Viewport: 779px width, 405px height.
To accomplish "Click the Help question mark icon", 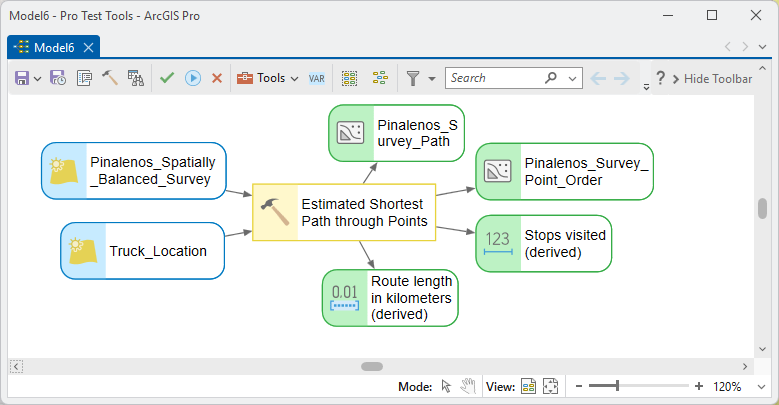I will (660, 78).
